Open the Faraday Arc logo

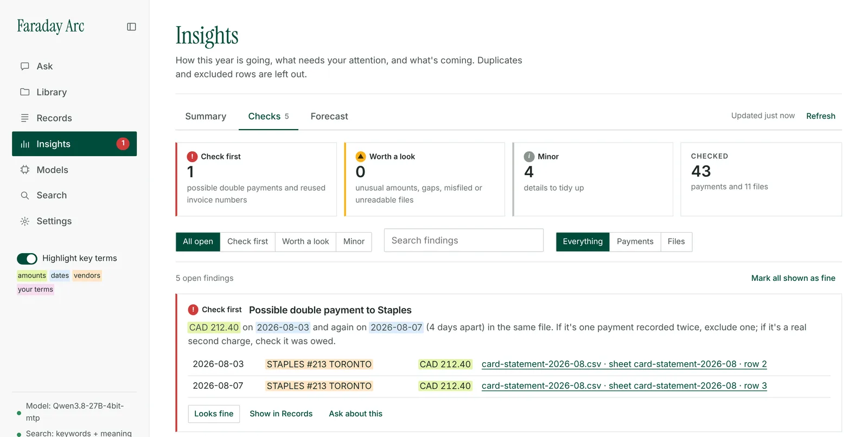click(x=50, y=27)
